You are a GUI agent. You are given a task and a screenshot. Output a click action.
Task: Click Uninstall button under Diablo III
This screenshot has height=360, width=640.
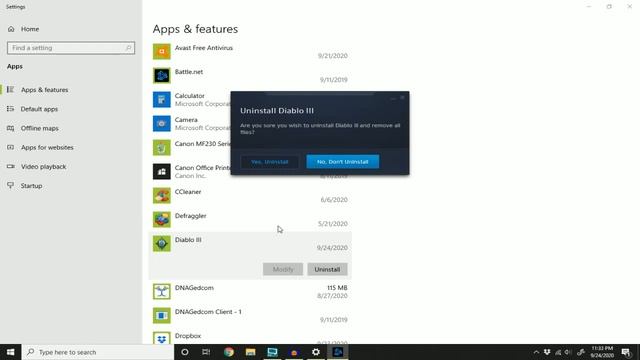point(327,269)
